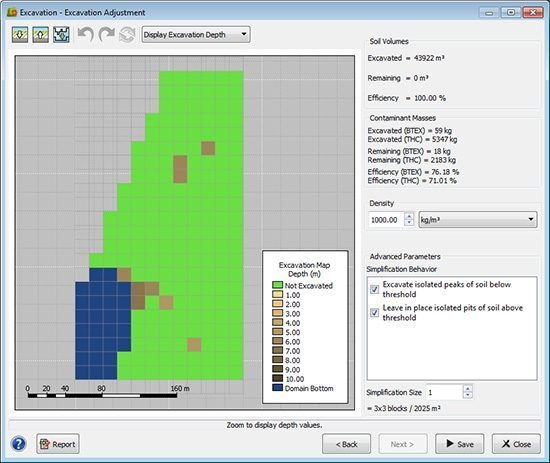Toggle 'Excavate isolated peaks of soil below threshold'
The width and height of the screenshot is (550, 463).
coord(374,289)
